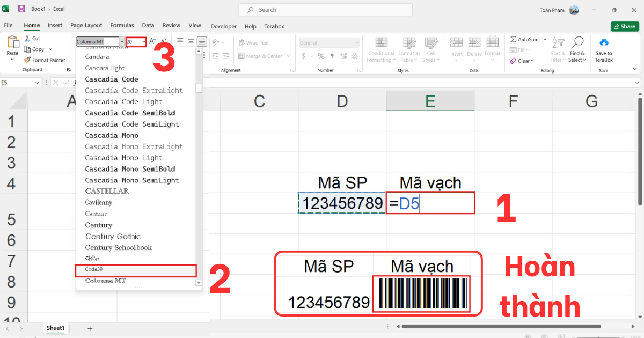
Task: Toggle the Comma Style number format
Action: point(333,55)
